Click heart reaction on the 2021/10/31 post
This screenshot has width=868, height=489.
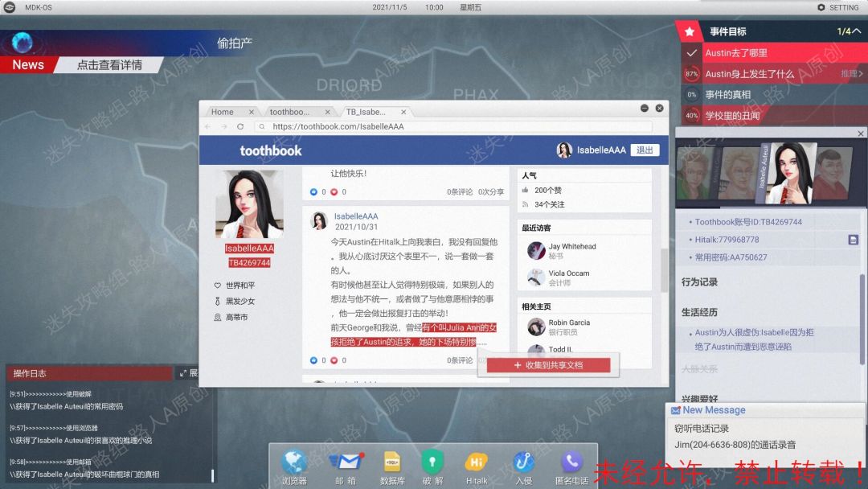click(334, 360)
